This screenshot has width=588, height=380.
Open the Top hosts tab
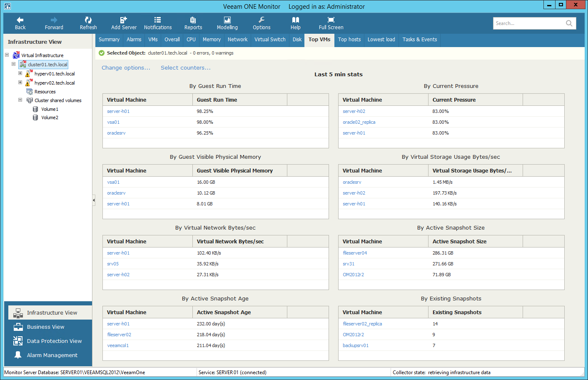(349, 40)
